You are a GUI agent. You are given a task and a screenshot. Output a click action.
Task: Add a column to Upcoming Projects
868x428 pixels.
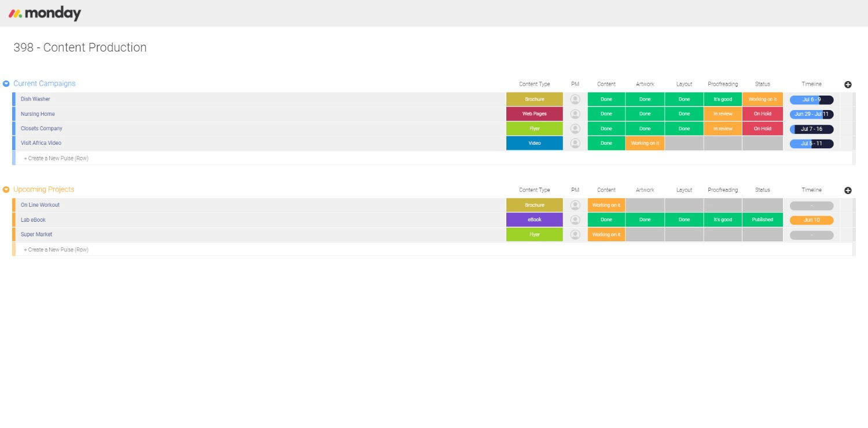click(x=848, y=191)
